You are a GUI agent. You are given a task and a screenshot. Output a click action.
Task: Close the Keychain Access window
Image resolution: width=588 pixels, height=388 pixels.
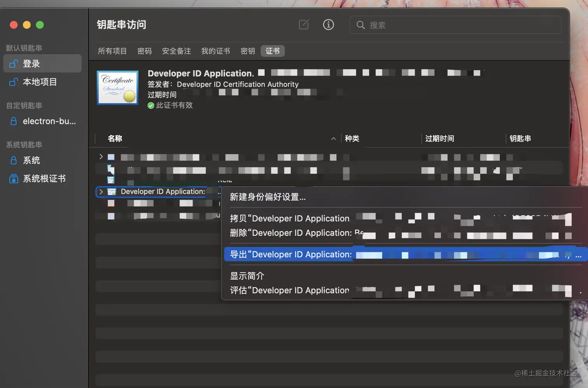coord(14,25)
